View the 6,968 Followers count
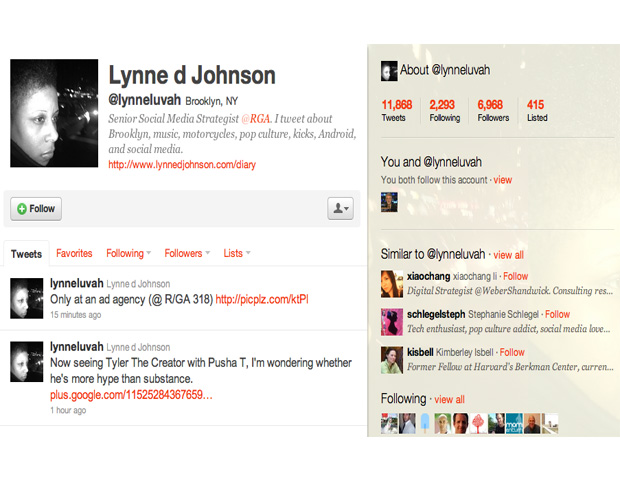The image size is (620, 480). 494,110
